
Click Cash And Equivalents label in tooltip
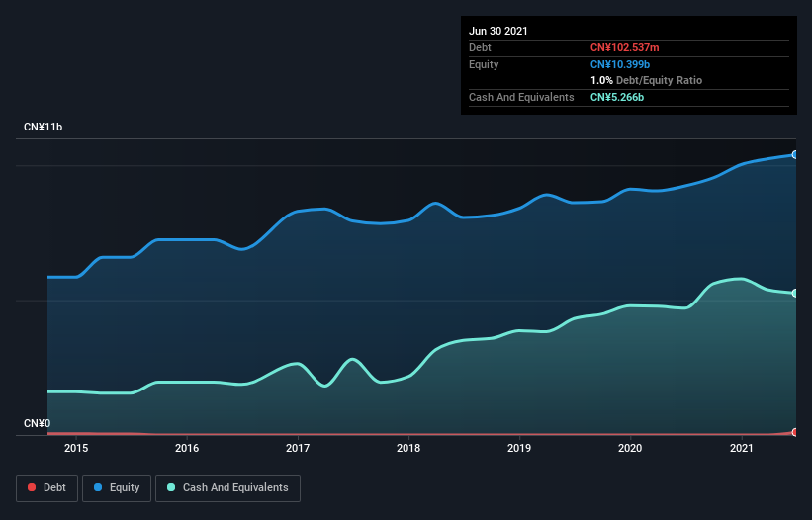(x=521, y=97)
